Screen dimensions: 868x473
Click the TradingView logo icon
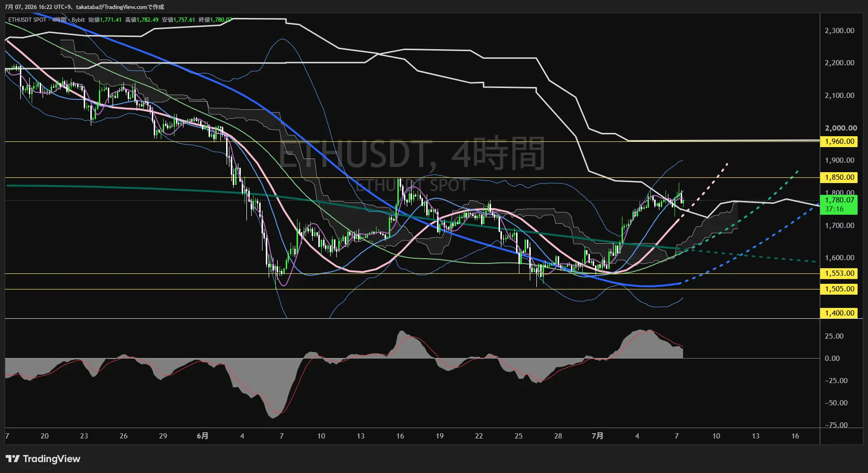[13, 459]
